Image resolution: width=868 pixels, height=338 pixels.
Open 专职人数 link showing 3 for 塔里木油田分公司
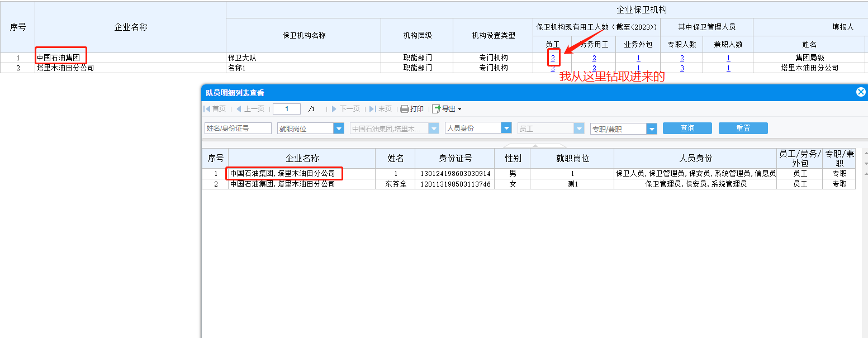click(682, 68)
